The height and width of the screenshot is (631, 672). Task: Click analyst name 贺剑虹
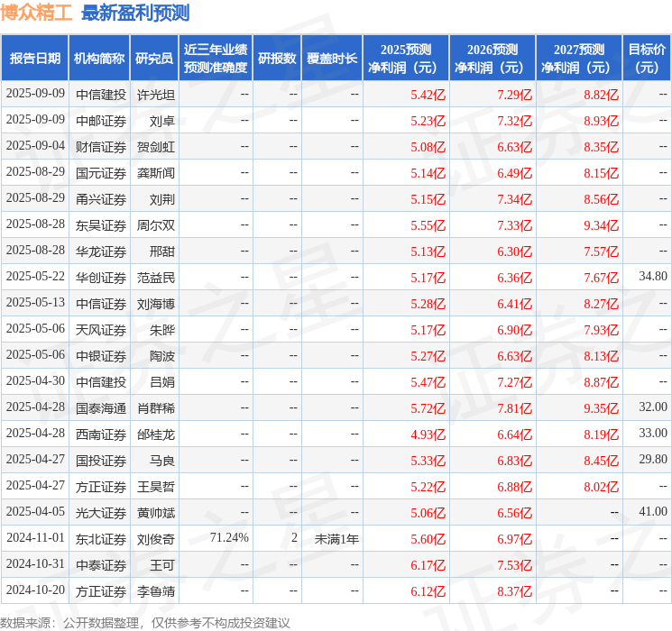coord(155,147)
